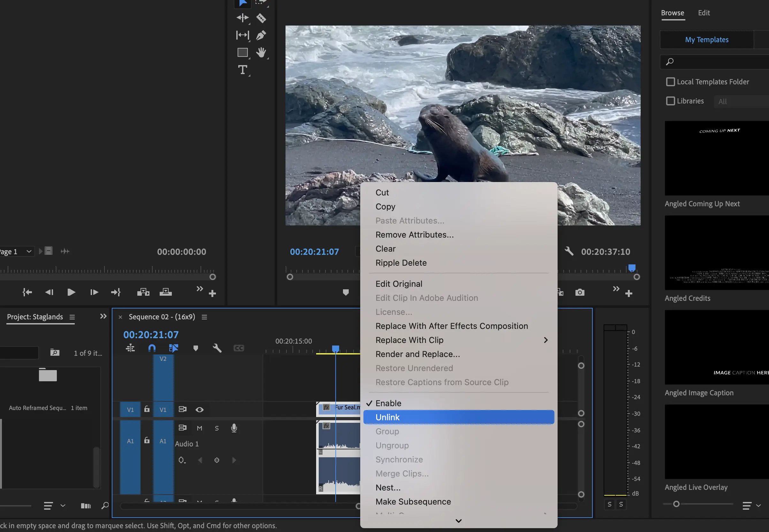769x532 pixels.
Task: Check the Local Templates Folder checkbox
Action: click(670, 82)
